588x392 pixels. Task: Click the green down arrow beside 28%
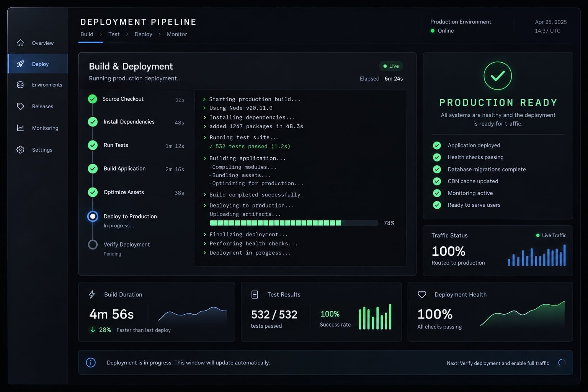[x=93, y=330]
